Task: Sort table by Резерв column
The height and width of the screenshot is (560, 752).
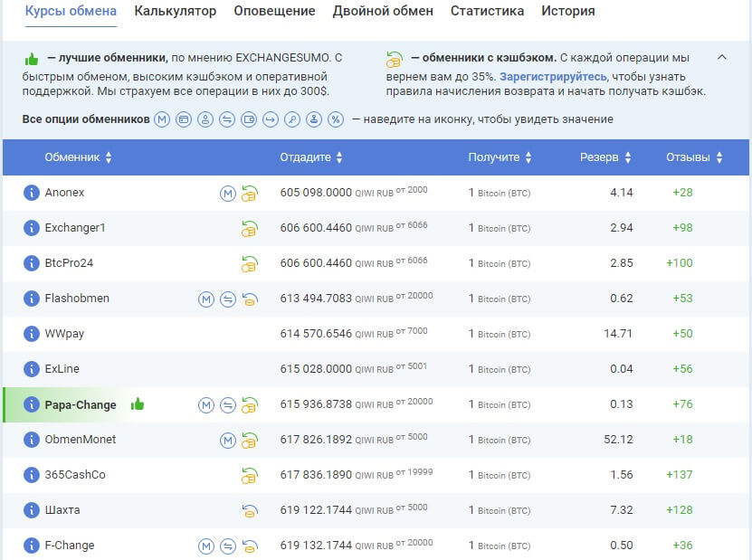Action: point(605,157)
